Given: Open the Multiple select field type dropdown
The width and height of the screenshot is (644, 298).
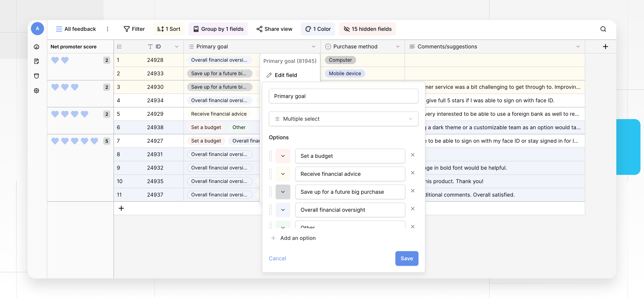Looking at the screenshot, I should tap(343, 119).
